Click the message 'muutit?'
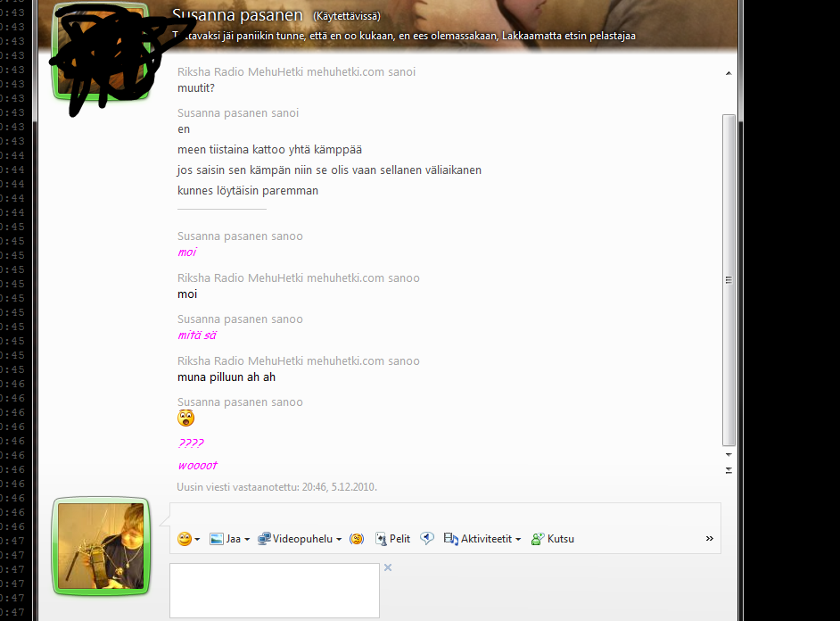The height and width of the screenshot is (621, 840). [196, 87]
